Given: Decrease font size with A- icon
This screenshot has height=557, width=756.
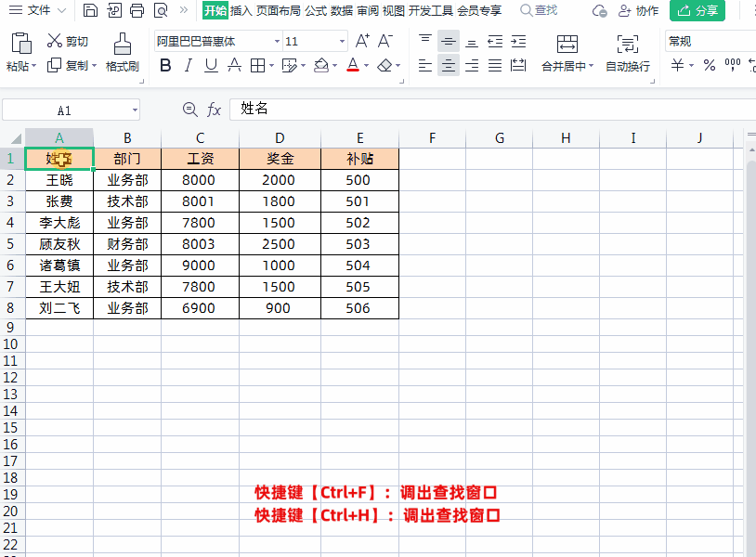Looking at the screenshot, I should [x=385, y=41].
